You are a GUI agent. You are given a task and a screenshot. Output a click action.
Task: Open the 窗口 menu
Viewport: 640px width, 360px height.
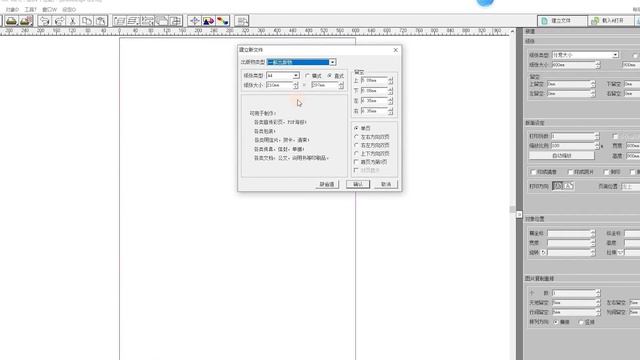pyautogui.click(x=50, y=9)
